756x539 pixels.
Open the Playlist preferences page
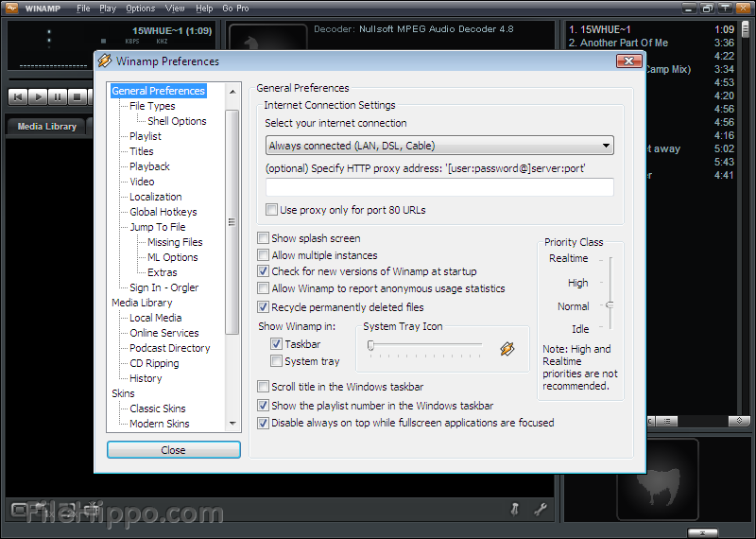[146, 136]
